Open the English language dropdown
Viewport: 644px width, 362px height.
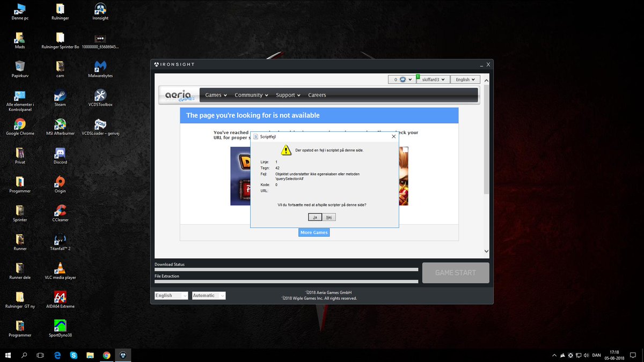[x=171, y=295]
